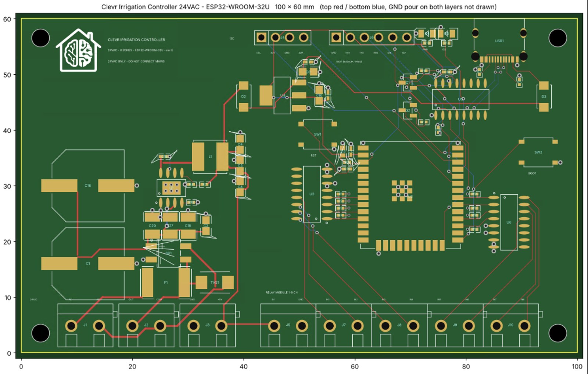Select transistor Q1 footprint

click(x=408, y=83)
